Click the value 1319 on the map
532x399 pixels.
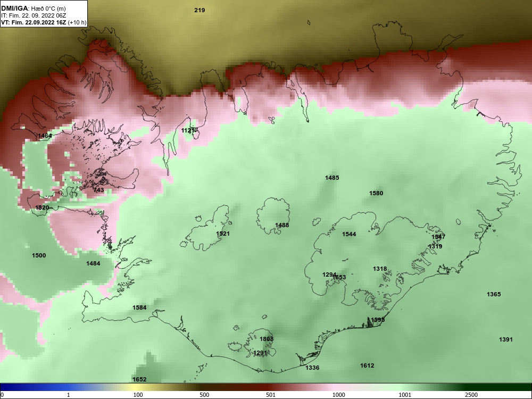pyautogui.click(x=435, y=246)
